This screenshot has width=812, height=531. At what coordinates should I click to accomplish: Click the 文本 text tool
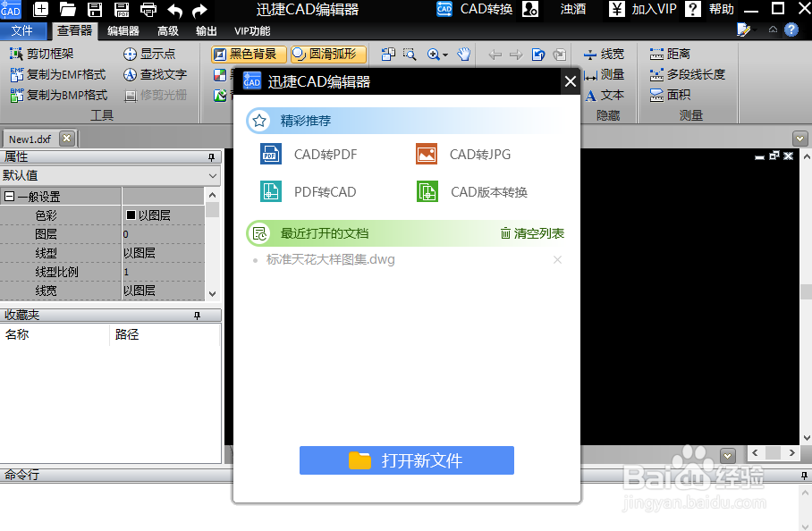coord(605,96)
